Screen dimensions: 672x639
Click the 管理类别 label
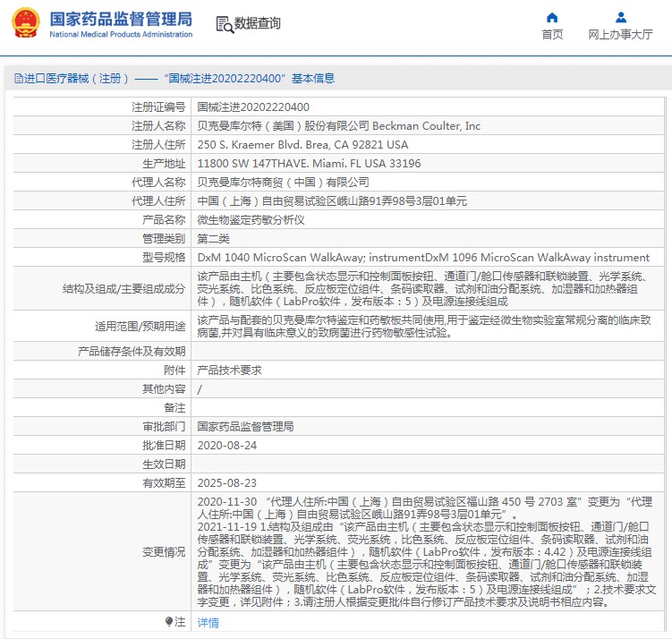164,239
